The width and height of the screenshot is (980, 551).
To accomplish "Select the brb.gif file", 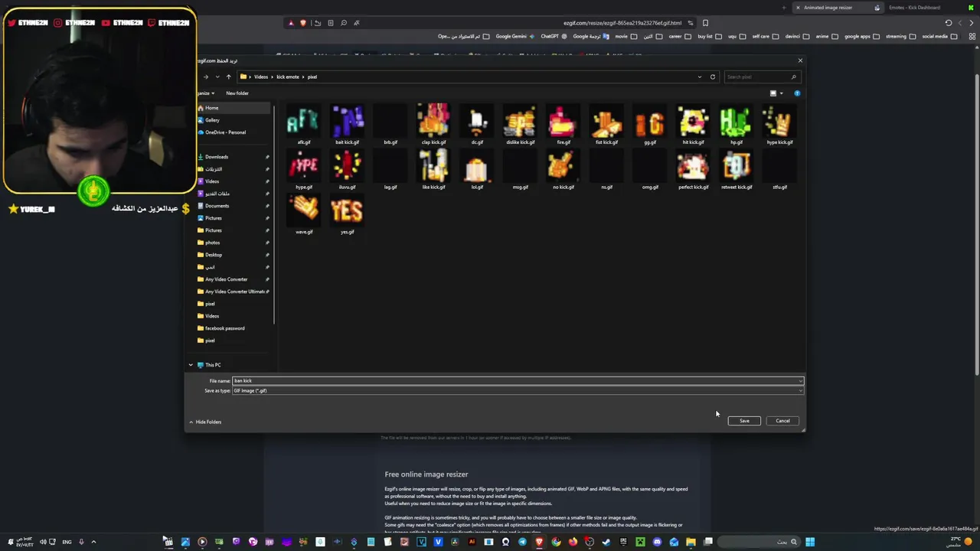I will (390, 125).
